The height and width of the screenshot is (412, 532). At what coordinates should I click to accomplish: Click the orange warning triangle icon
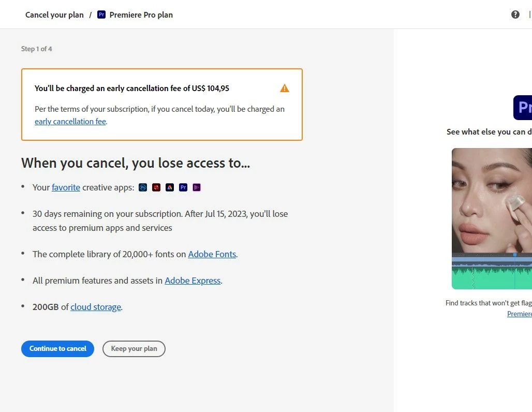(284, 88)
